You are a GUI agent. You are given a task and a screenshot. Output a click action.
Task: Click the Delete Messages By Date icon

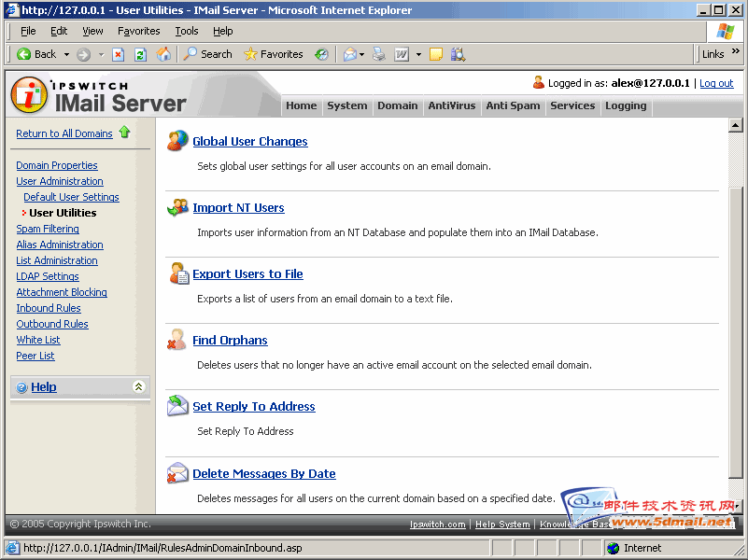pos(177,473)
